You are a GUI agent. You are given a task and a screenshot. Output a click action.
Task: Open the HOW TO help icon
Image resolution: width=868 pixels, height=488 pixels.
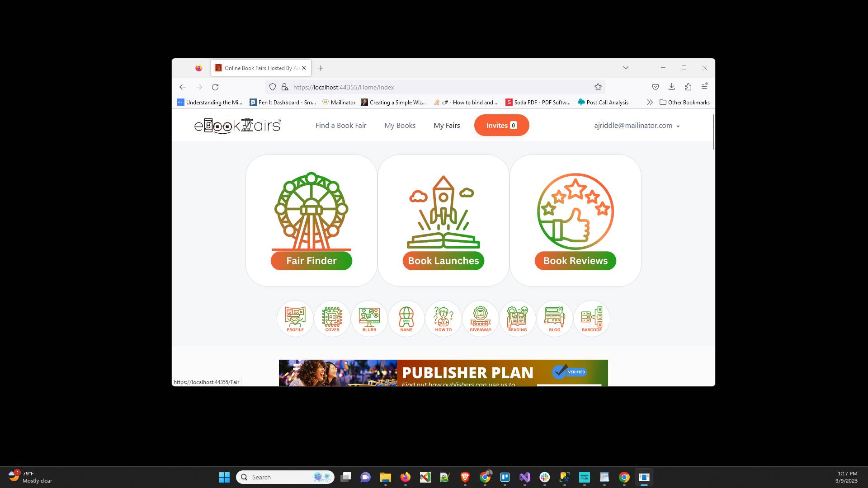click(x=443, y=318)
